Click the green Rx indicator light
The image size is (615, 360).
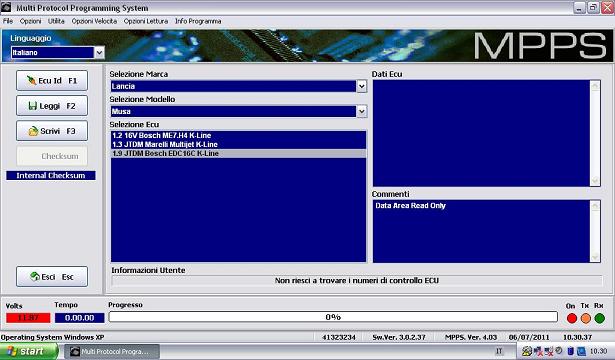pyautogui.click(x=599, y=318)
